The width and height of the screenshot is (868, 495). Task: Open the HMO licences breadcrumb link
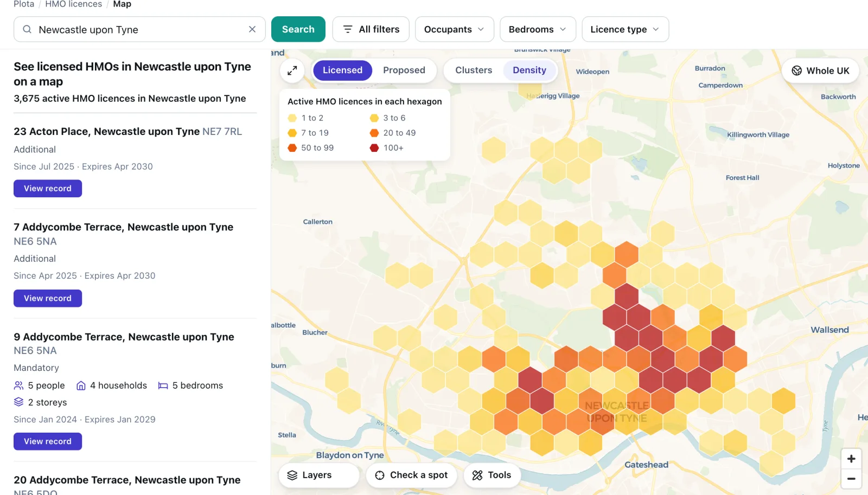click(x=74, y=4)
